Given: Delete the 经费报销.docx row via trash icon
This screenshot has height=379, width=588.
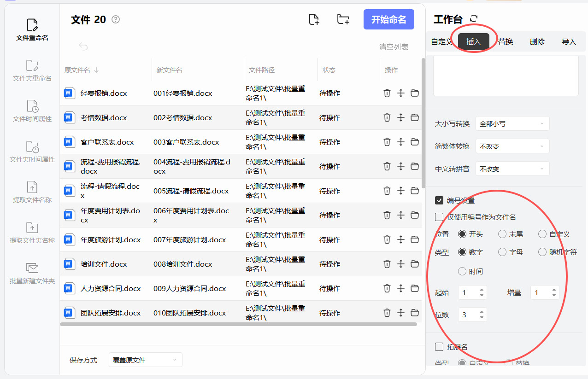Looking at the screenshot, I should [387, 93].
